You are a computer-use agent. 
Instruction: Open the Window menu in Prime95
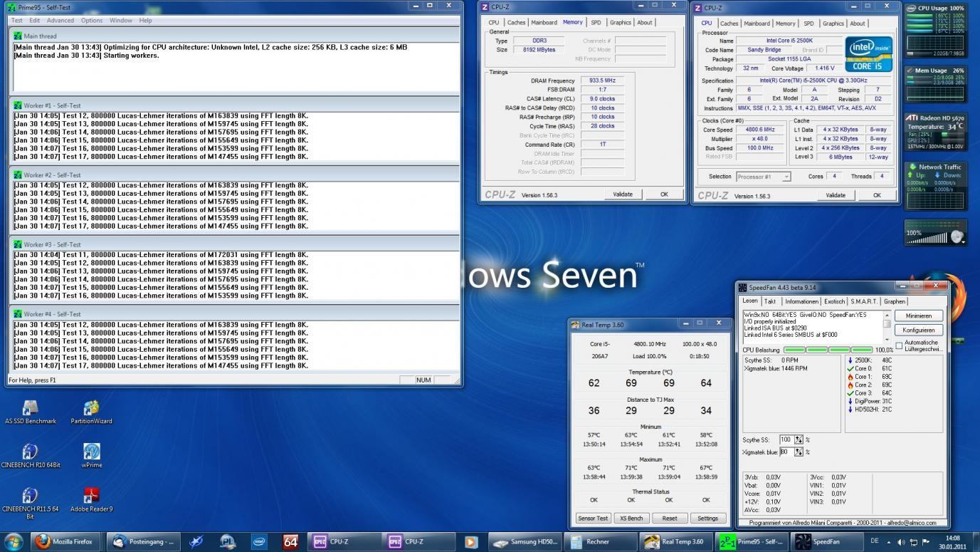point(121,21)
